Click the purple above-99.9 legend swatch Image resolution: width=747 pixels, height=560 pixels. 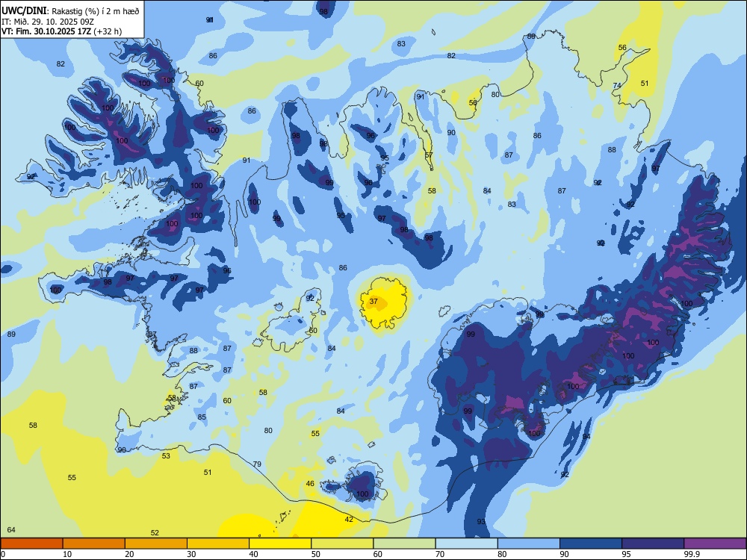pos(715,544)
